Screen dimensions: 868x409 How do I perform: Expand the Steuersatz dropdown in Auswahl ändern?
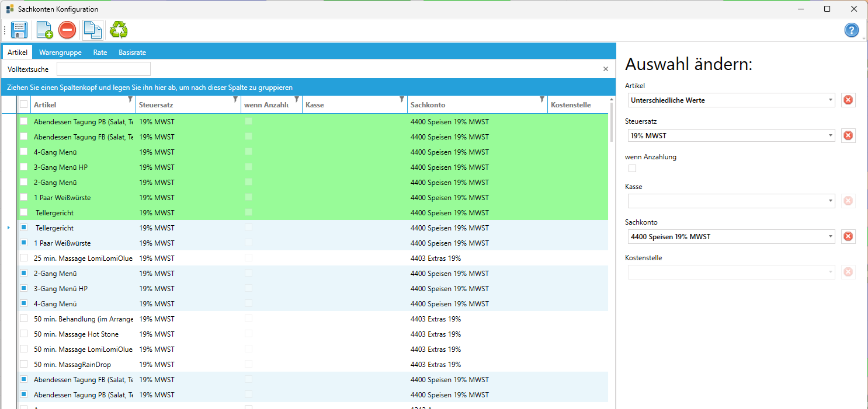(831, 136)
